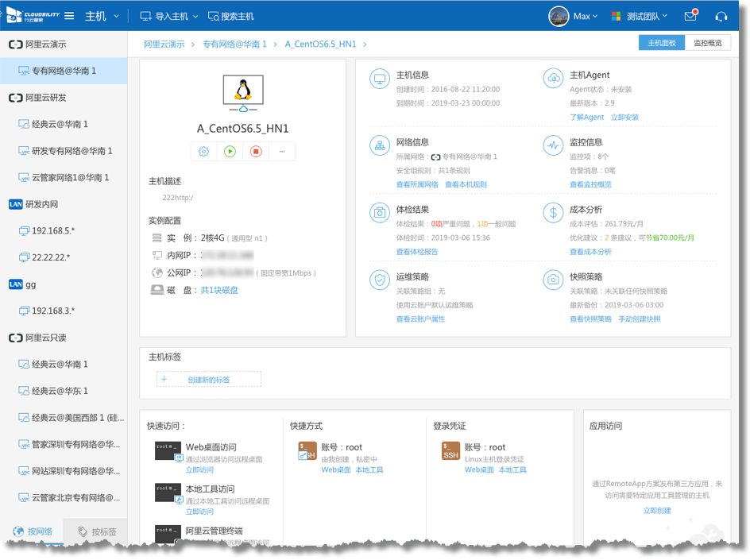750x560 pixels.
Task: Click 创建新的标签 add tag box
Action: (209, 379)
